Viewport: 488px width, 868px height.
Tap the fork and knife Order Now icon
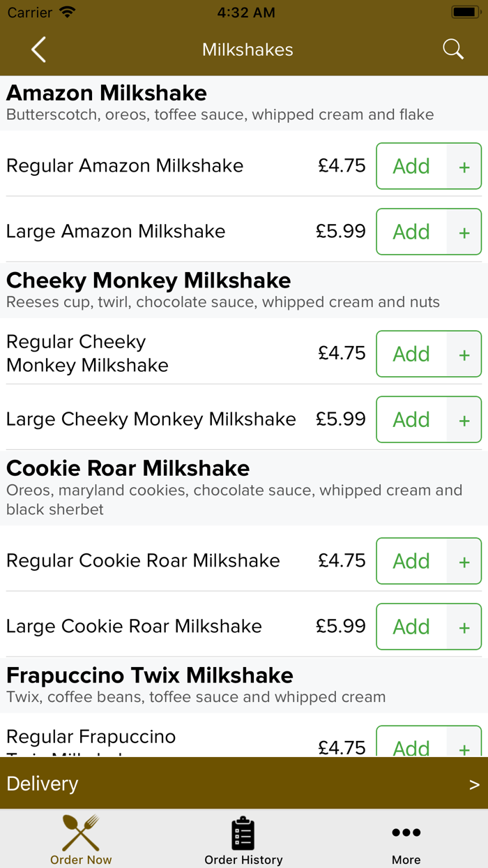pyautogui.click(x=81, y=832)
